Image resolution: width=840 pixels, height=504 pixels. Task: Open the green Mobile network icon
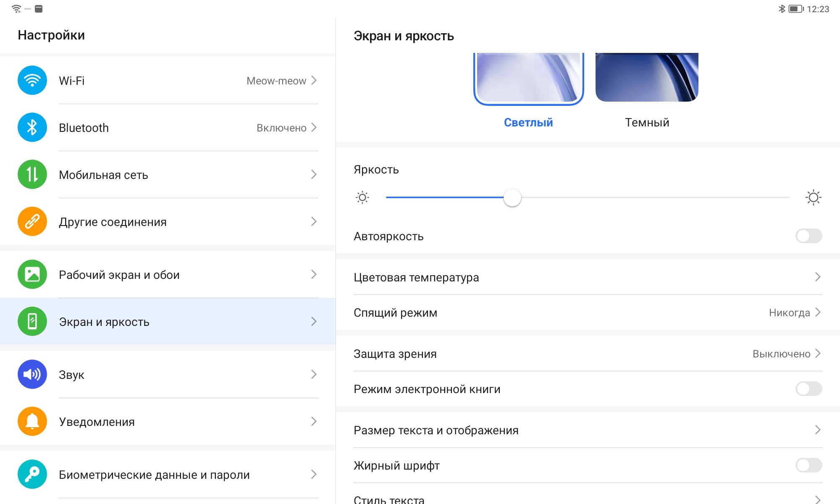click(32, 174)
